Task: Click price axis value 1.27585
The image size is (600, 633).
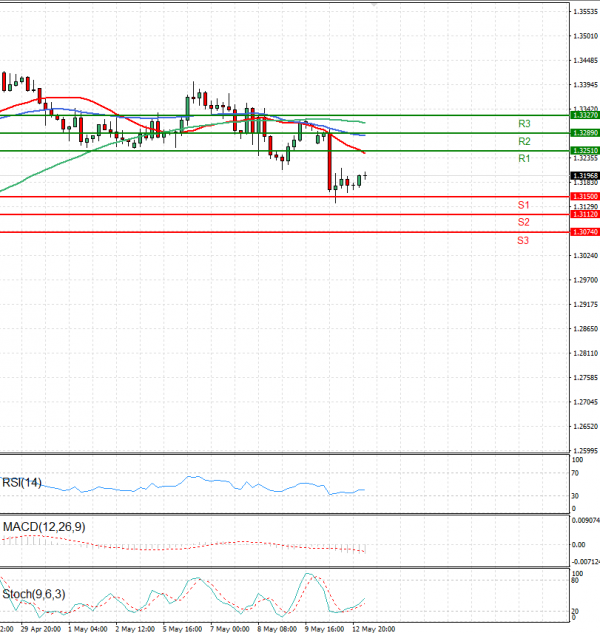Action: [x=586, y=377]
